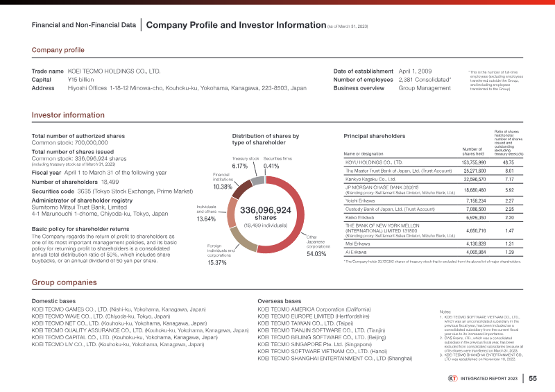Click 'Sumitomo Mitsui Trust Bank, Limited'
Image resolution: width=555 pixels, height=392 pixels.
point(79,207)
